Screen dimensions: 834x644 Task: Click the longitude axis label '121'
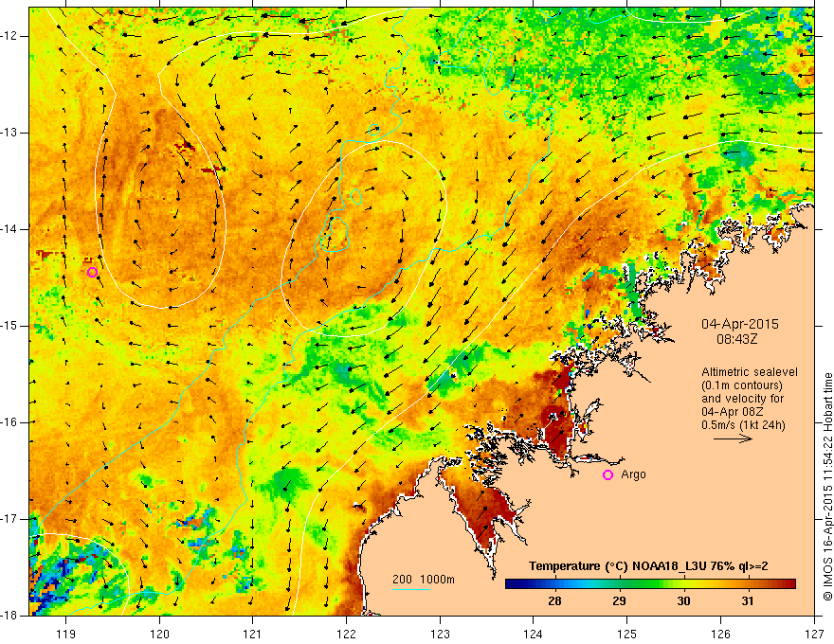click(x=253, y=634)
